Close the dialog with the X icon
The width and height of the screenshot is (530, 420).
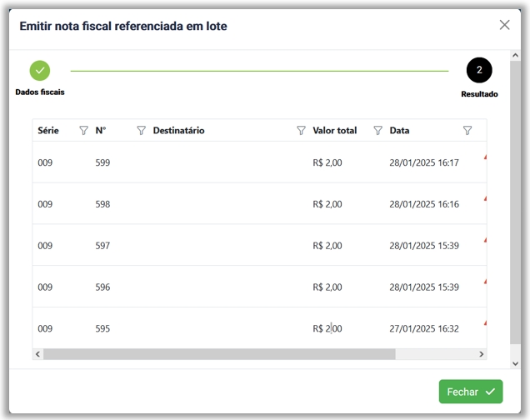point(504,25)
